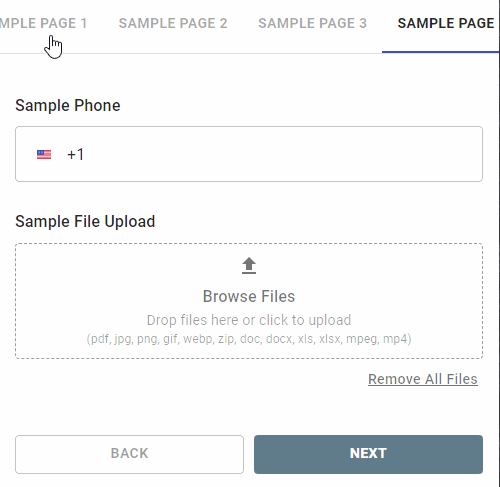The height and width of the screenshot is (487, 500).
Task: Go back with the BACK button
Action: click(x=129, y=454)
